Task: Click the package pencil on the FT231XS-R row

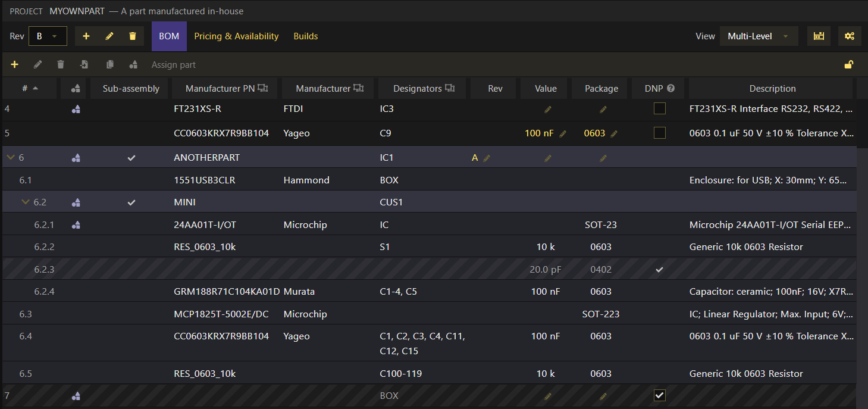Action: [603, 110]
